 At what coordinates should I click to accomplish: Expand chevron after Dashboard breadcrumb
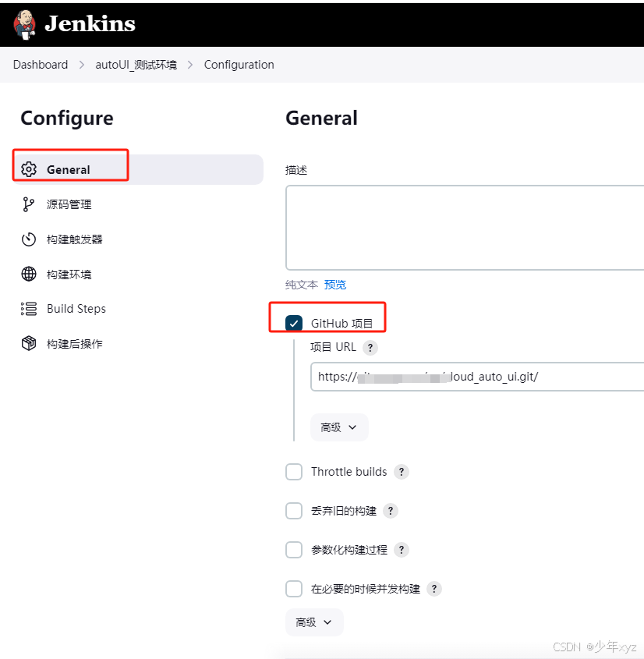[x=82, y=65]
